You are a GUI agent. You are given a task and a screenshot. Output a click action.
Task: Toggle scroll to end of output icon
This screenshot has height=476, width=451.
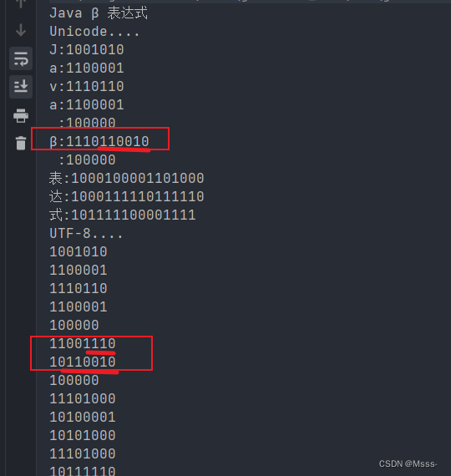[21, 87]
